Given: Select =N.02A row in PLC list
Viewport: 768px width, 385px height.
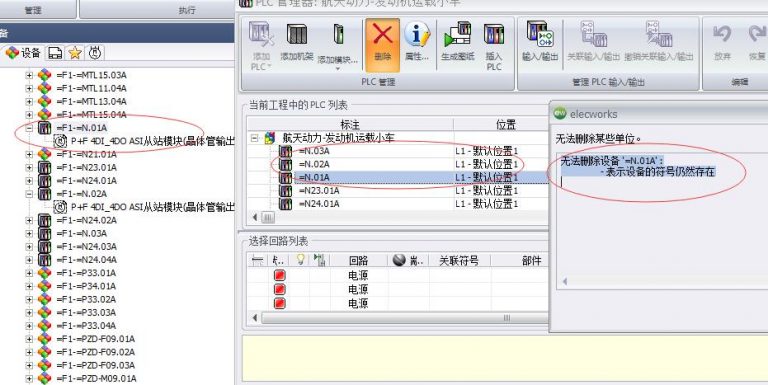Looking at the screenshot, I should [397, 164].
